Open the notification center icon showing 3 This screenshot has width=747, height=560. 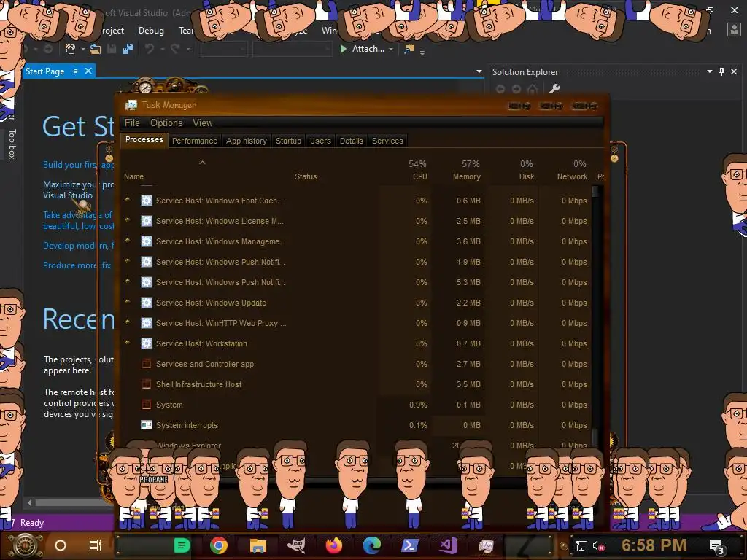[717, 546]
